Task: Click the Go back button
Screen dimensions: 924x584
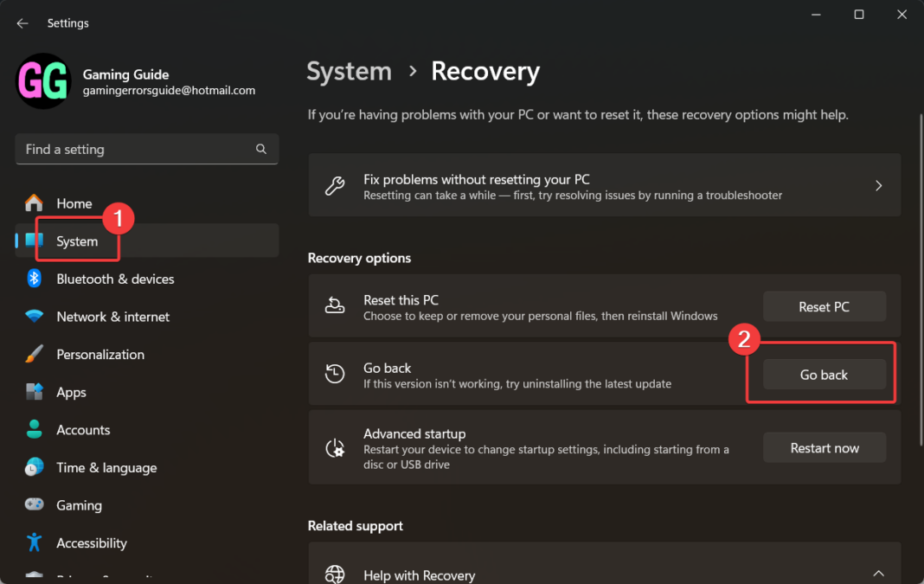Action: coord(824,374)
